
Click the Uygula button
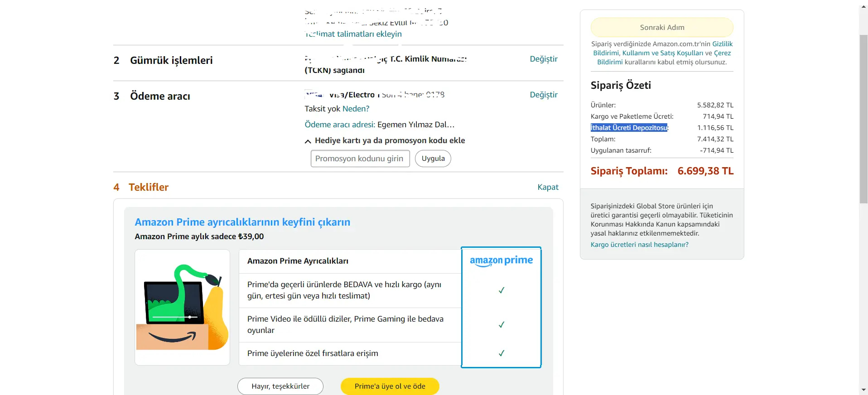[433, 159]
